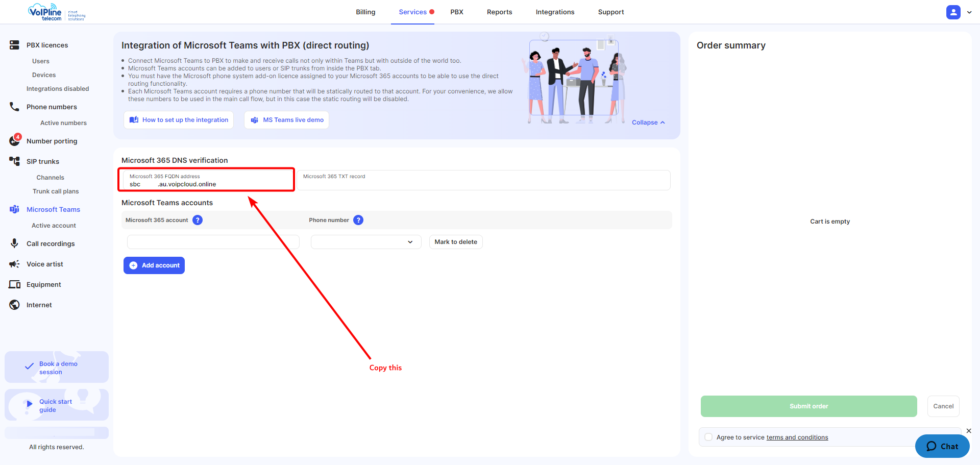This screenshot has width=980, height=465.
Task: Click the PBX licences server icon
Action: 14,45
